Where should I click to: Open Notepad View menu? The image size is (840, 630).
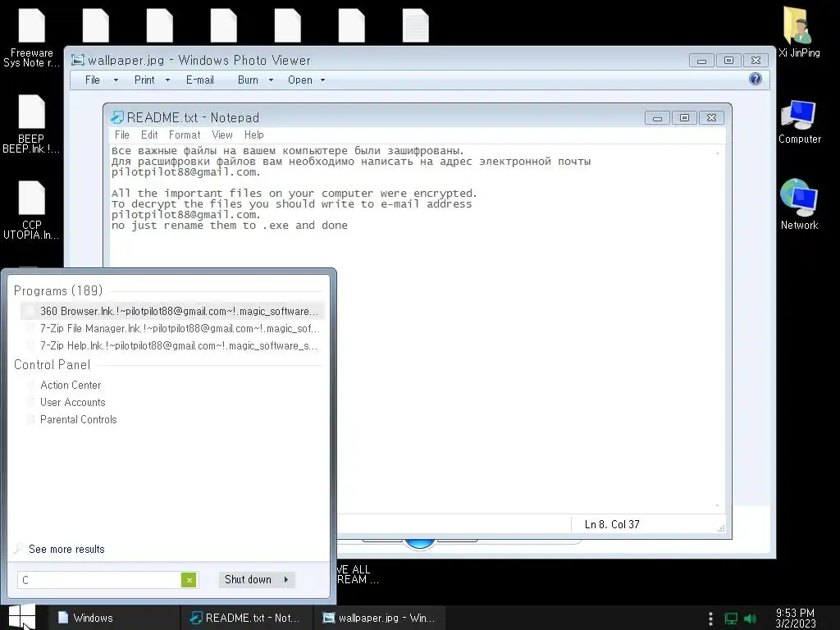[x=221, y=135]
